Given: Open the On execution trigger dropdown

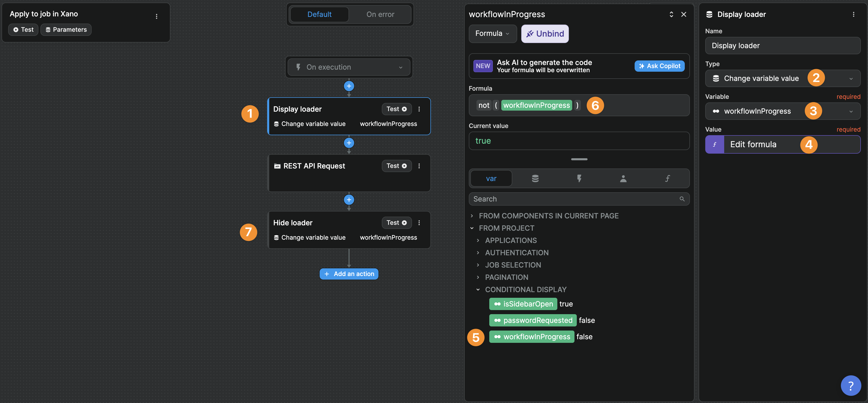Looking at the screenshot, I should (x=349, y=67).
